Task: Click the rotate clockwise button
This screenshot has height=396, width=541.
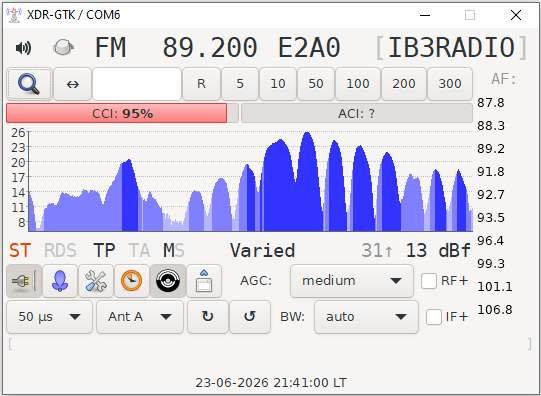Action: tap(208, 317)
